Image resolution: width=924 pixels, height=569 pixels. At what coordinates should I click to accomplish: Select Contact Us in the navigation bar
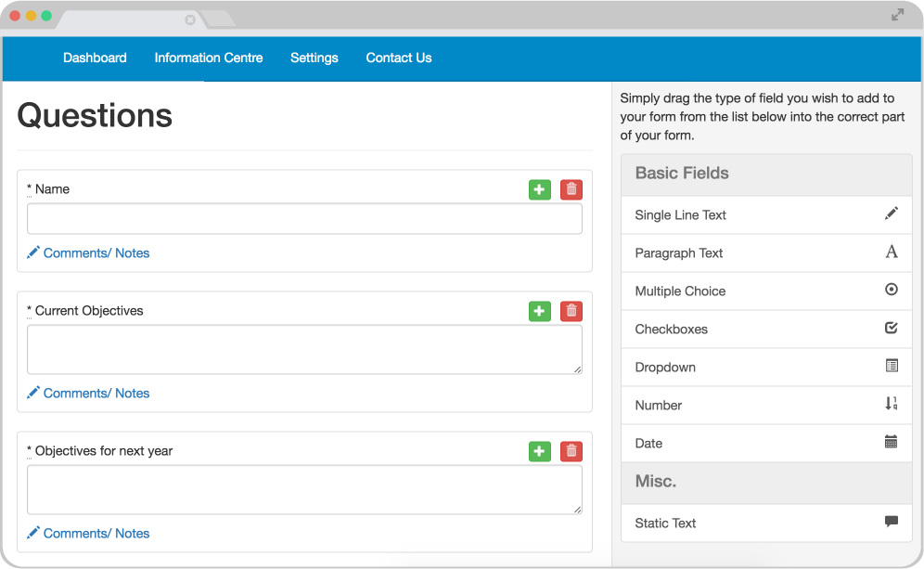click(x=399, y=58)
